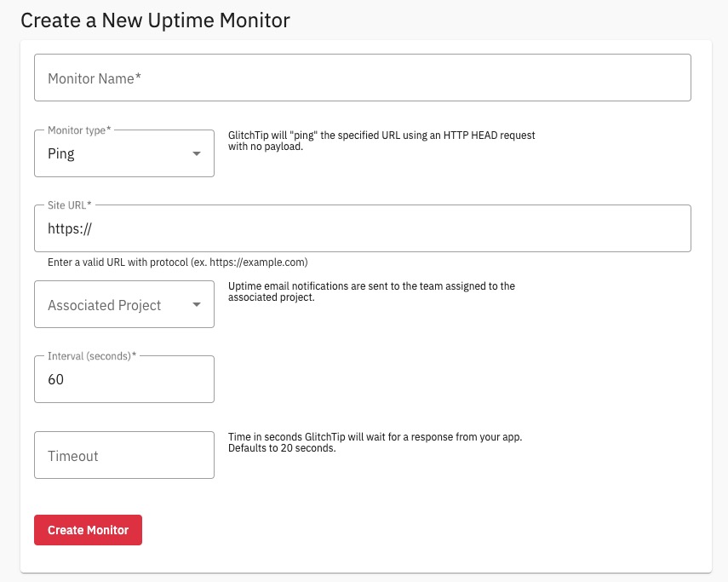Click the uptime email notifications help text
Viewport: 728px width, 582px height.
[371, 291]
